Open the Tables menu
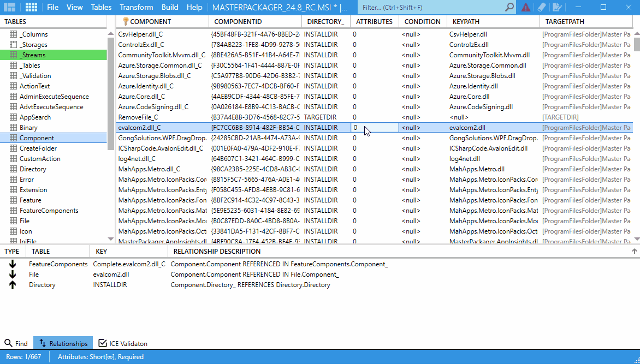Screen dimensions: 640x364 [101, 7]
